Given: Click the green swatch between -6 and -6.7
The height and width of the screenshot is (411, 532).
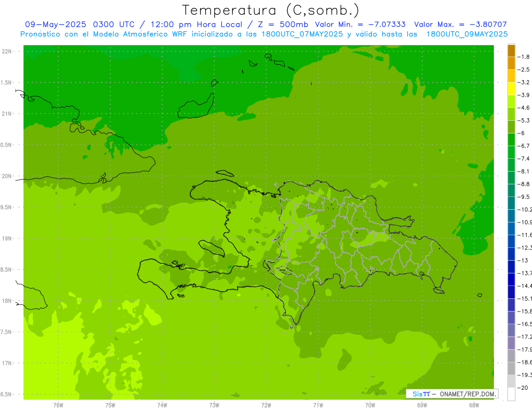Looking at the screenshot, I should coord(511,140).
